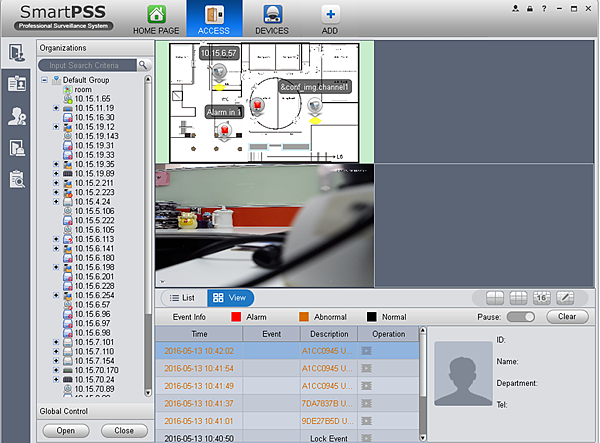Click the 10.15.6.57 camera icon on map
The height and width of the screenshot is (443, 600).
[x=219, y=71]
